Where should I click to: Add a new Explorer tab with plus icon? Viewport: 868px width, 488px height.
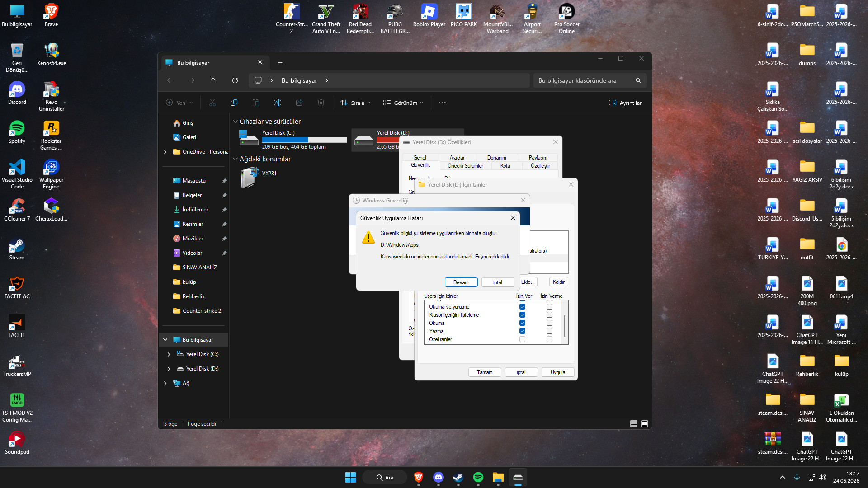click(x=280, y=63)
